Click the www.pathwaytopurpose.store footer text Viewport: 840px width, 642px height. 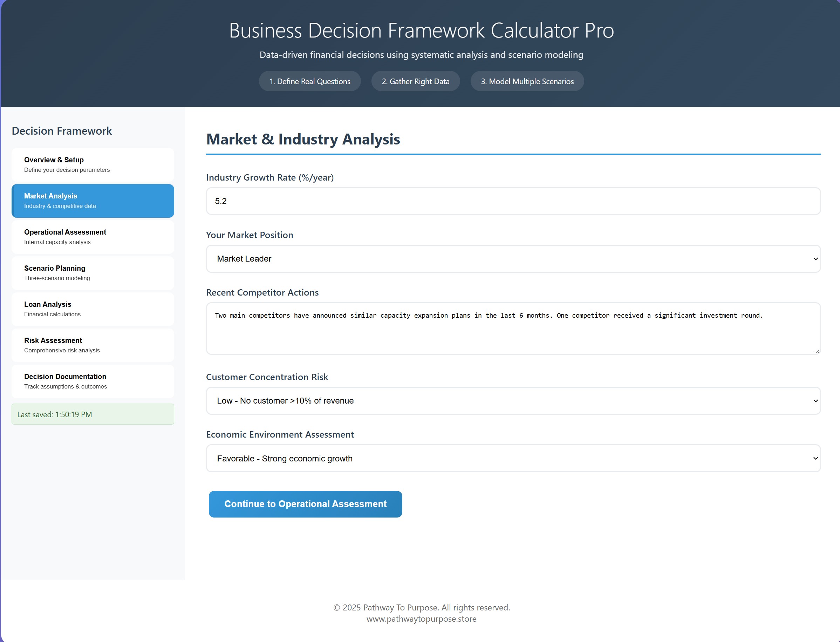pos(421,619)
